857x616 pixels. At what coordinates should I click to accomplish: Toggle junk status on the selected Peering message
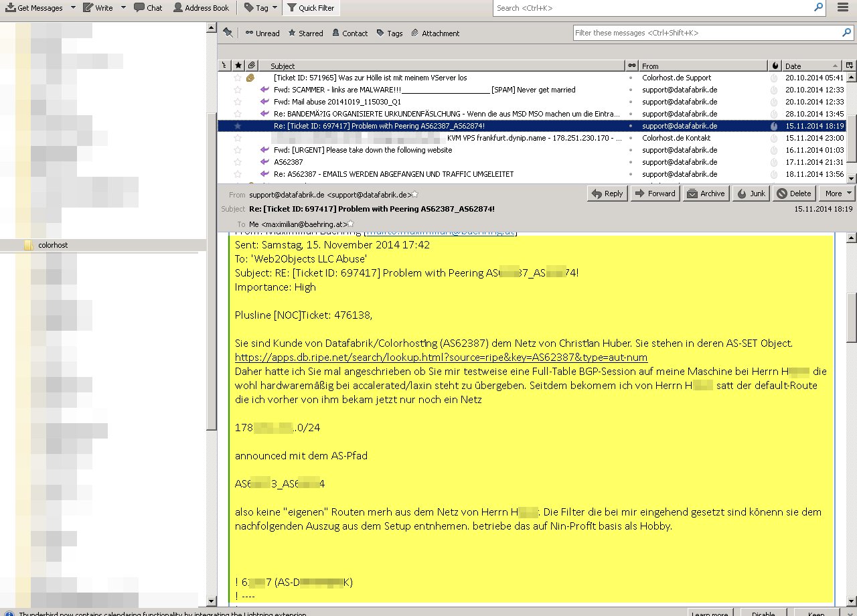click(x=774, y=126)
